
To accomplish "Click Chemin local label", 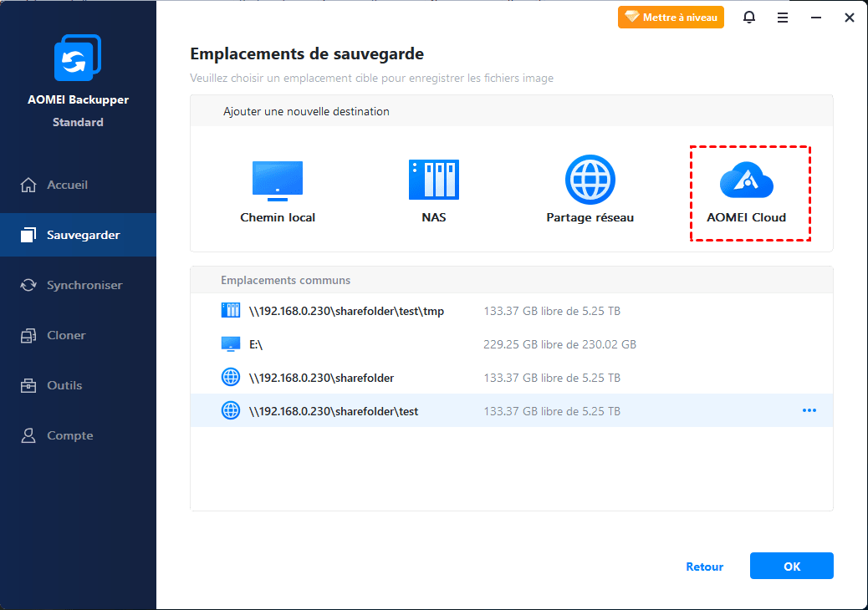I will (278, 218).
